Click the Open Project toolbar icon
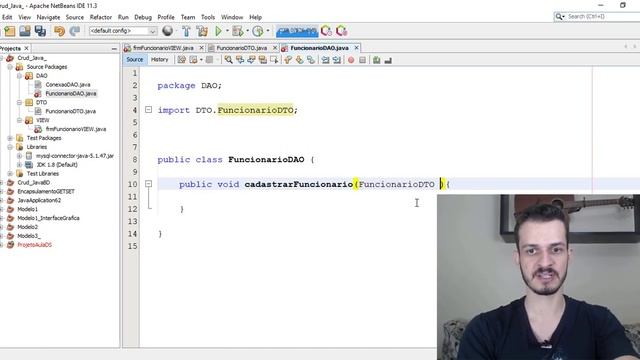 24,31
